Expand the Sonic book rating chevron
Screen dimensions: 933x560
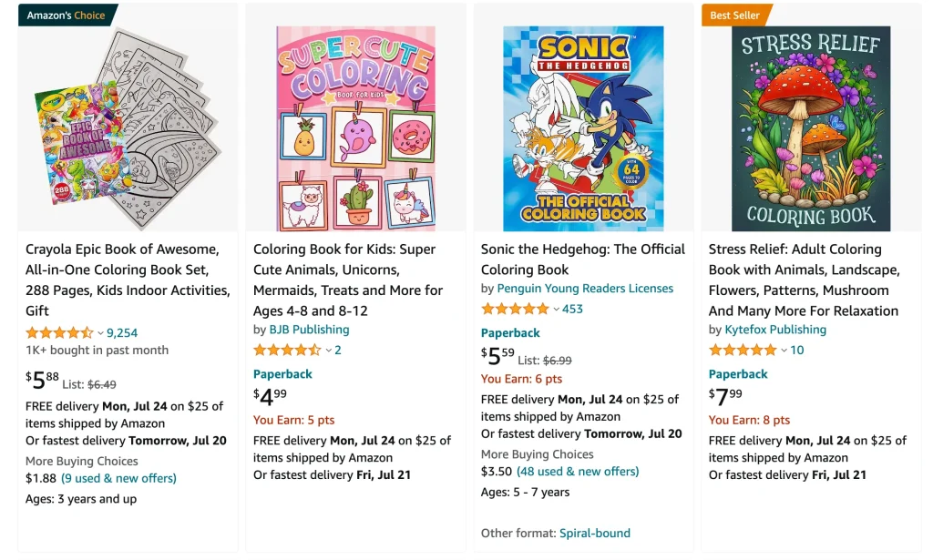coord(556,310)
